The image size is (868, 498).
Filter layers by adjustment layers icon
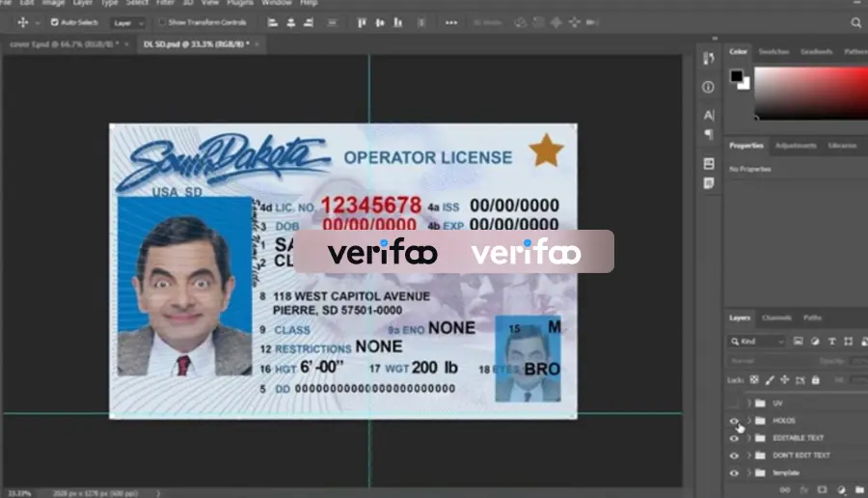point(815,342)
